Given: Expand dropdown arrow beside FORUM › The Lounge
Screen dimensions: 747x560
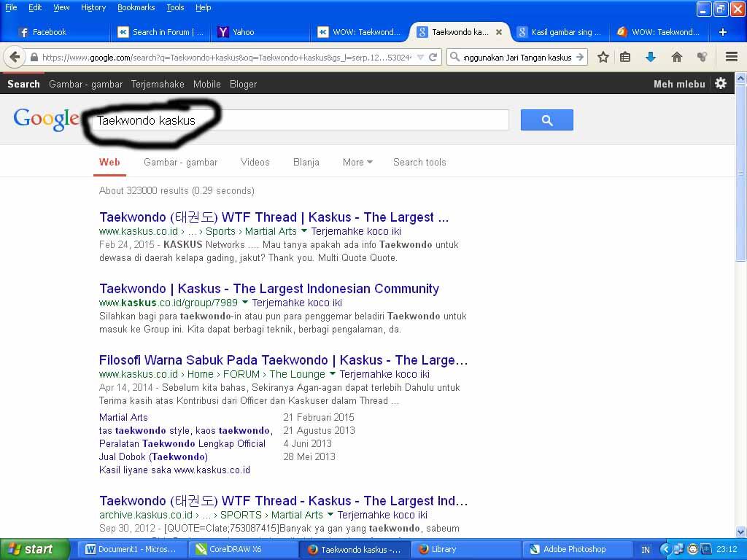Looking at the screenshot, I should tap(333, 373).
